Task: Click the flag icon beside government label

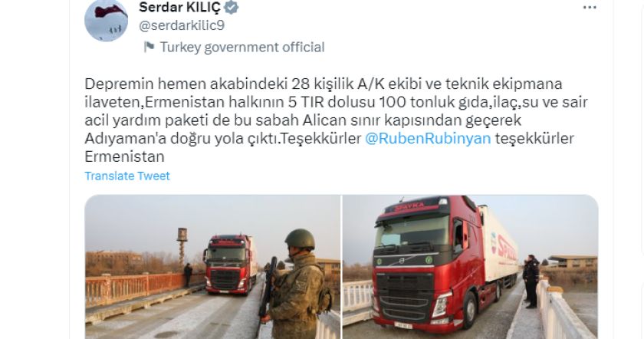Action: pos(149,47)
